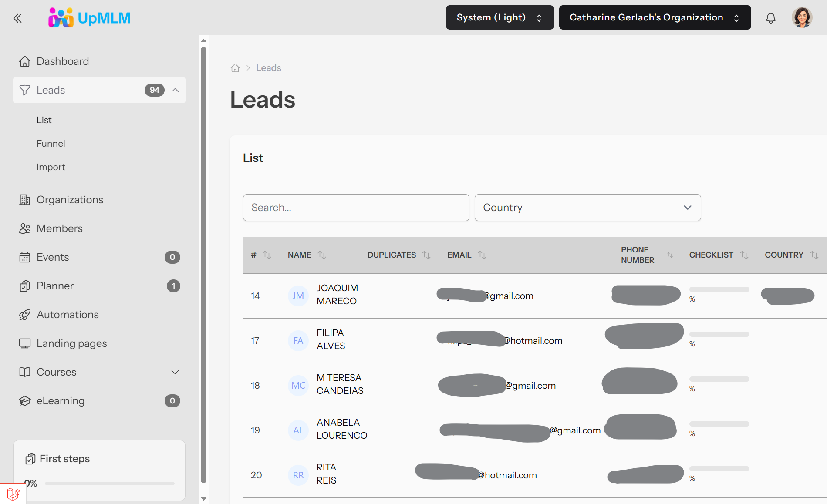
Task: Sort by Duplicates column arrows
Action: (x=426, y=255)
